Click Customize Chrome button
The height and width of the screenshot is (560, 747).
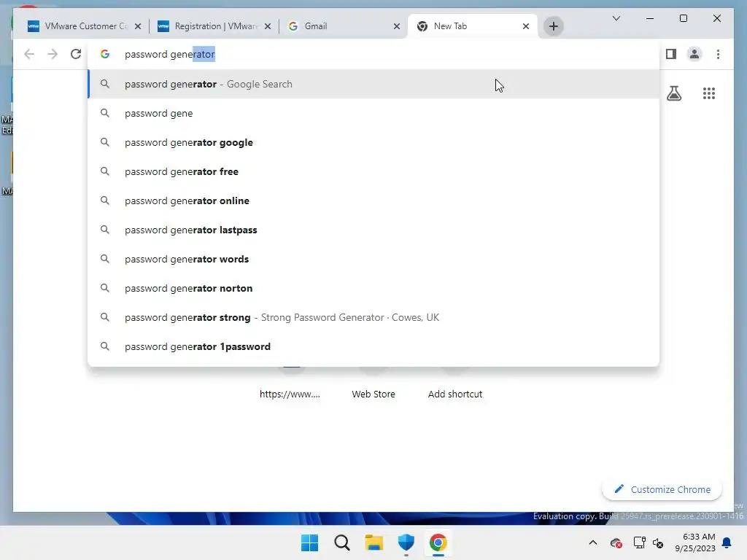(x=662, y=489)
